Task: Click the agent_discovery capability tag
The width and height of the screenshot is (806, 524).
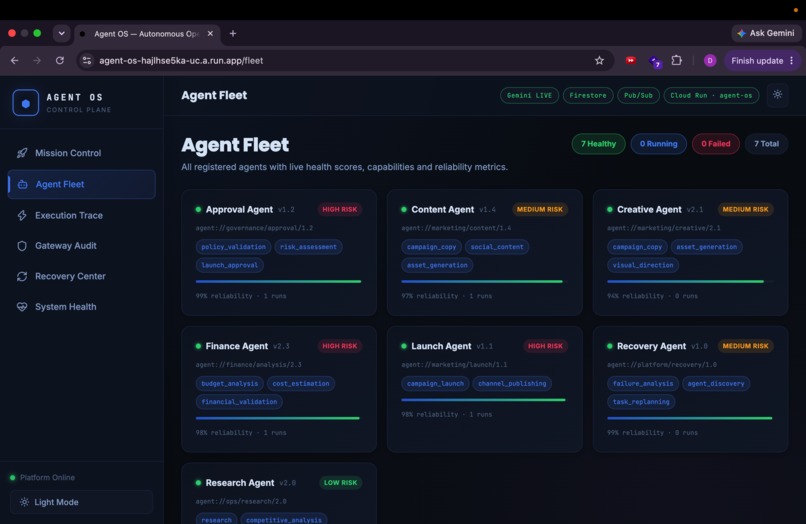Action: (716, 384)
